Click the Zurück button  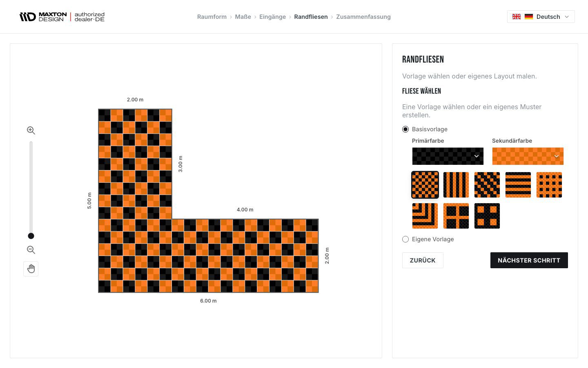pos(423,260)
